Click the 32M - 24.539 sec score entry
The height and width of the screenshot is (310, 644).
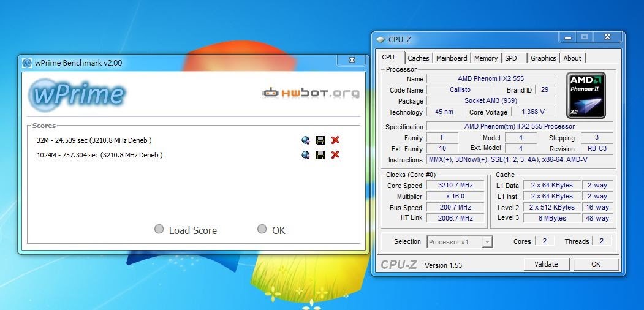(94, 140)
